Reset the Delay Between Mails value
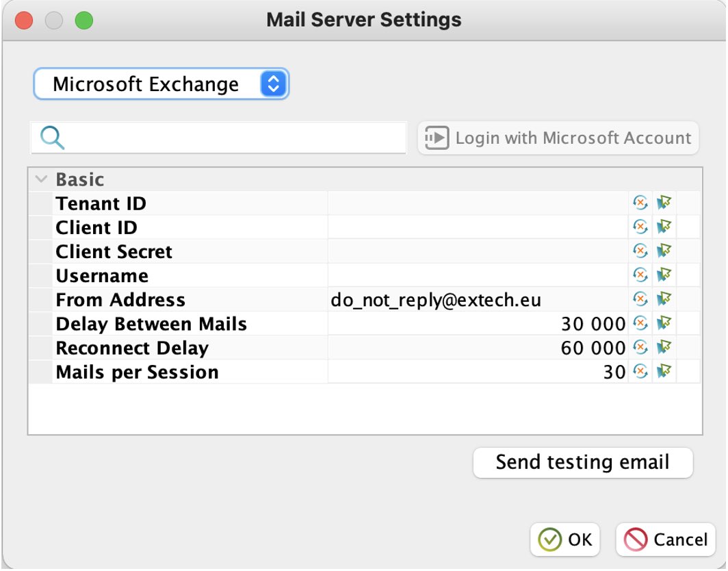 640,323
